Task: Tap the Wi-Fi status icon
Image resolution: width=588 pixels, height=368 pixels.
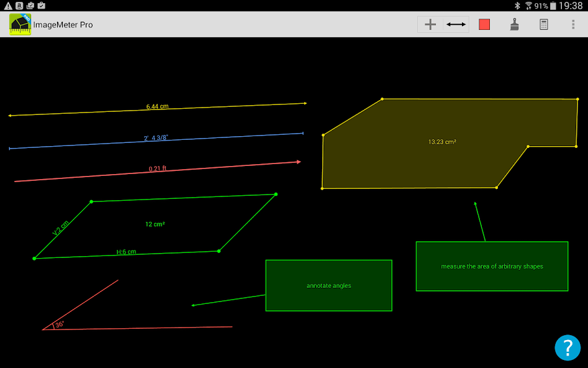Action: point(528,6)
